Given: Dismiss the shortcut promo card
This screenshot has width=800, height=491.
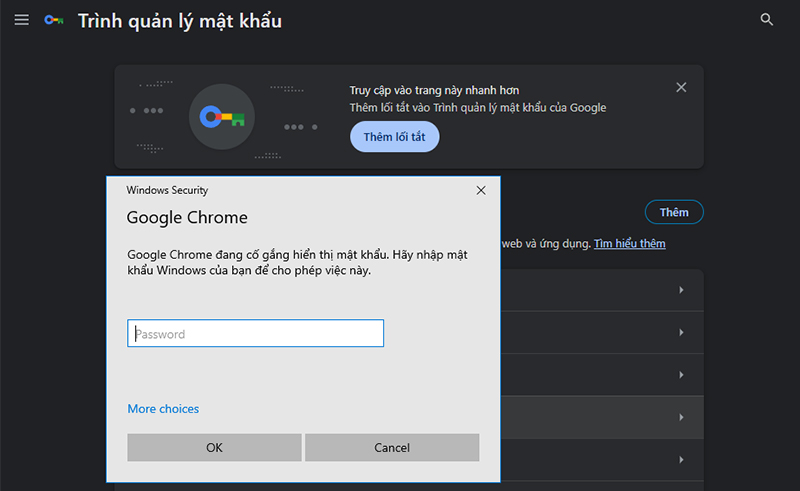Looking at the screenshot, I should 681,87.
